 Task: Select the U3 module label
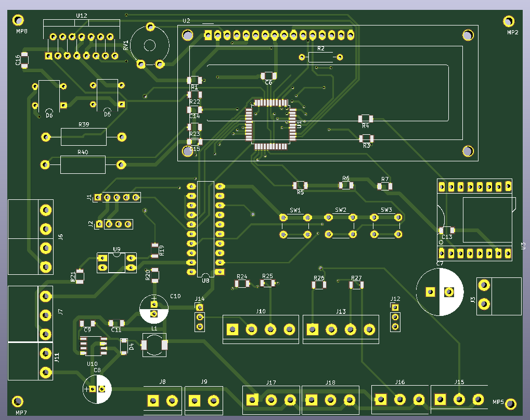(523, 246)
